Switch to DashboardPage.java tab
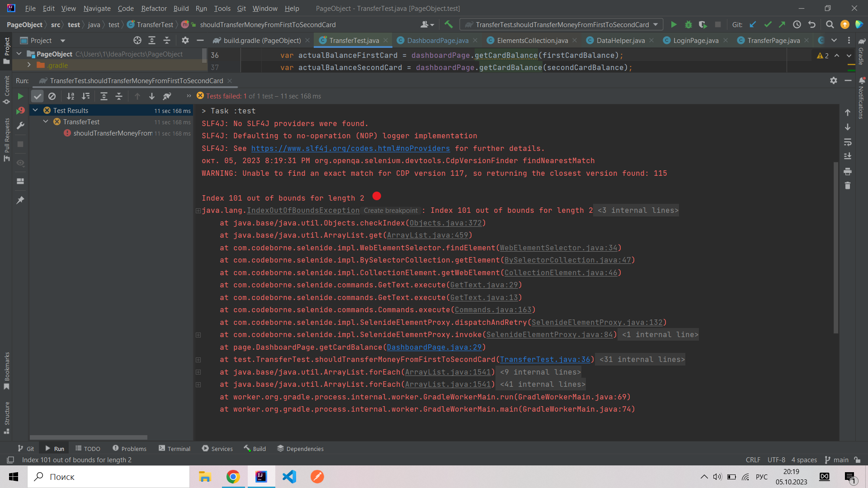 (437, 41)
